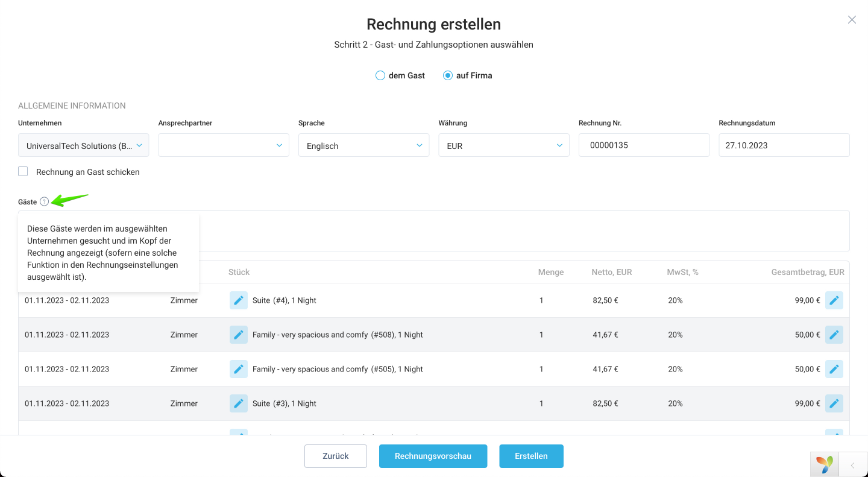868x477 pixels.
Task: Click 'Suite (#3), 1 Night' text
Action: (285, 403)
